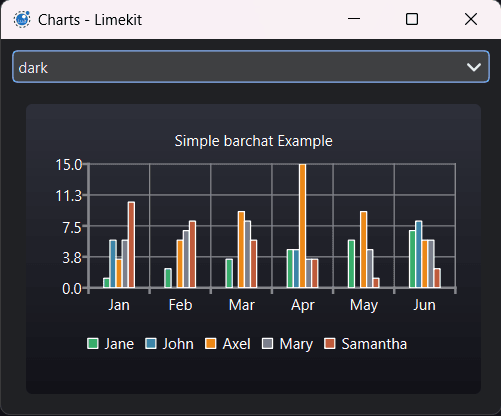
Task: Click the 'Jun' axis label
Action: pos(425,305)
